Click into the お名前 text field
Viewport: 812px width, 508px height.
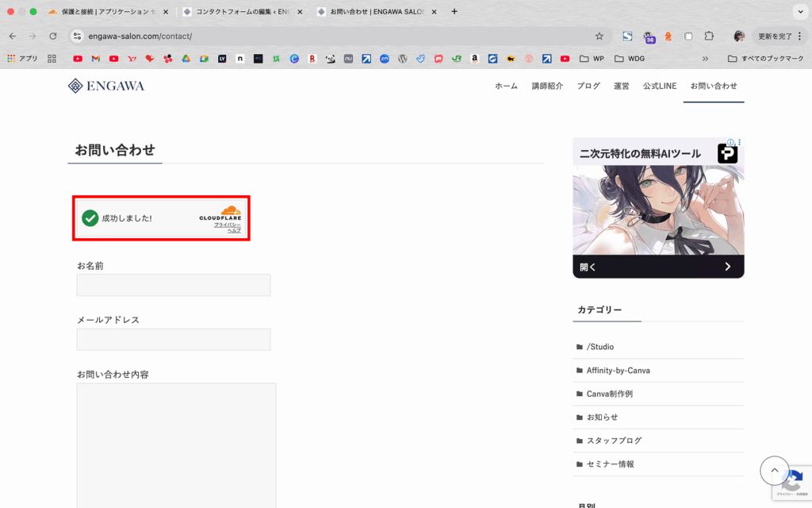[x=174, y=285]
